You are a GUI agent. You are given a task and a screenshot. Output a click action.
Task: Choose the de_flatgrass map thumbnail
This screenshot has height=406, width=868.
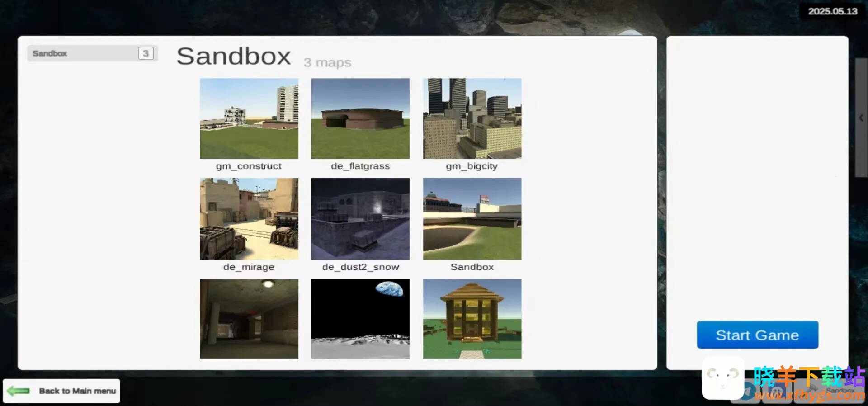(360, 118)
